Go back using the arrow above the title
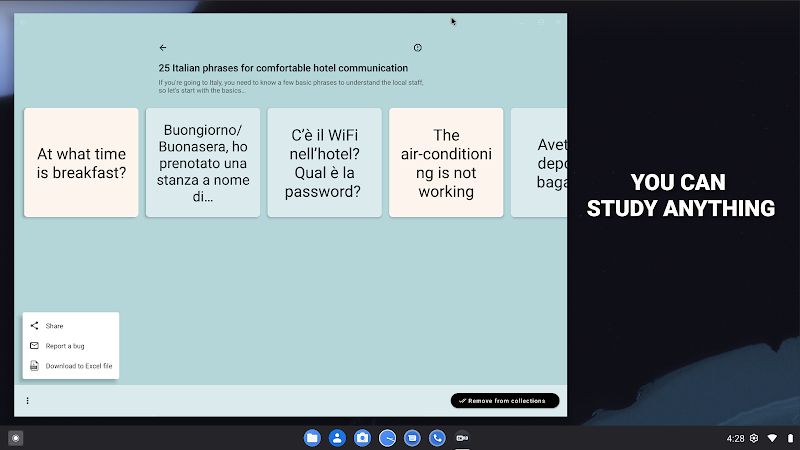The image size is (800, 450). [163, 47]
